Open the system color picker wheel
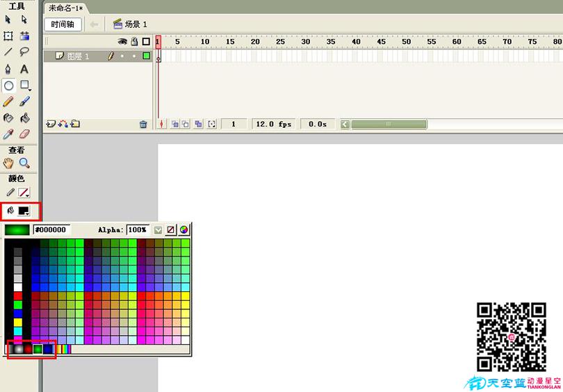The width and height of the screenshot is (563, 392). pos(183,230)
